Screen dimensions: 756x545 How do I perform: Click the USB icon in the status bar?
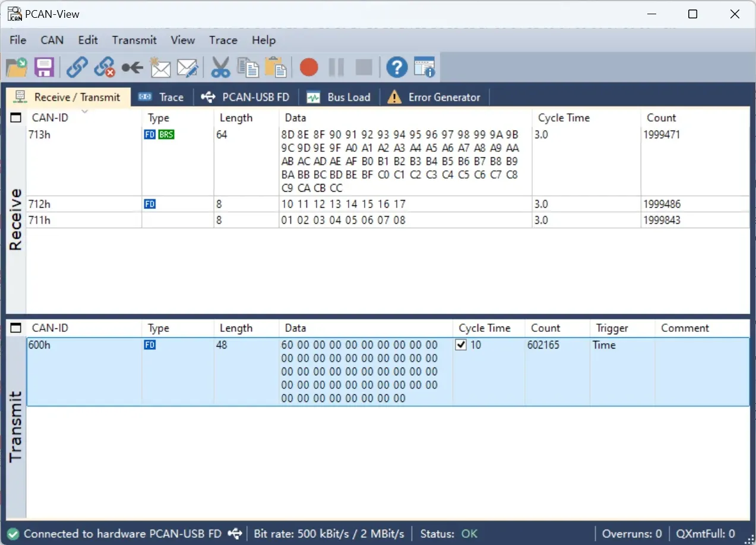coord(235,534)
